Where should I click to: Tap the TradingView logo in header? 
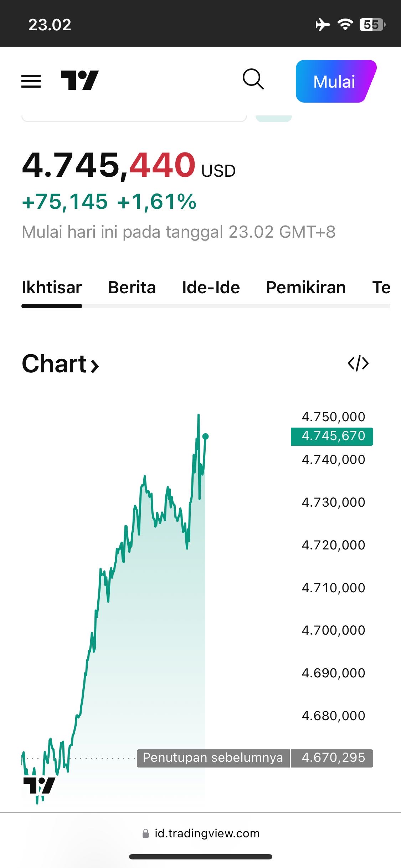[79, 80]
